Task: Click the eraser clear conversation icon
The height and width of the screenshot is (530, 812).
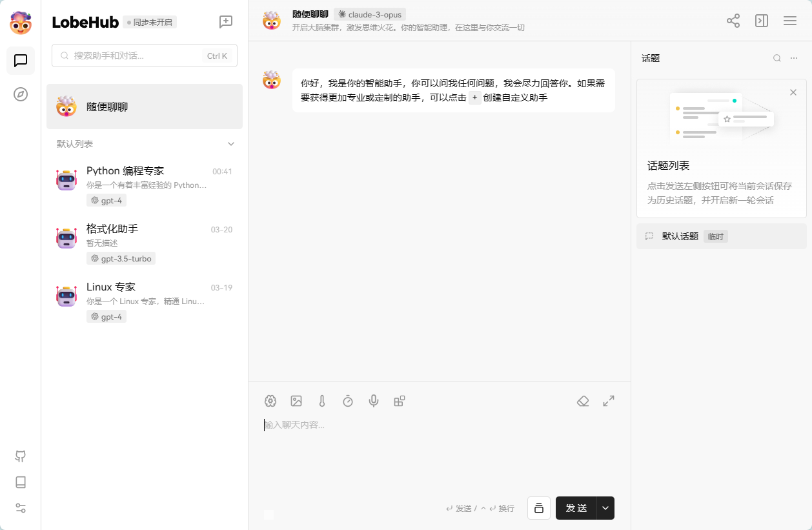Action: [x=583, y=401]
